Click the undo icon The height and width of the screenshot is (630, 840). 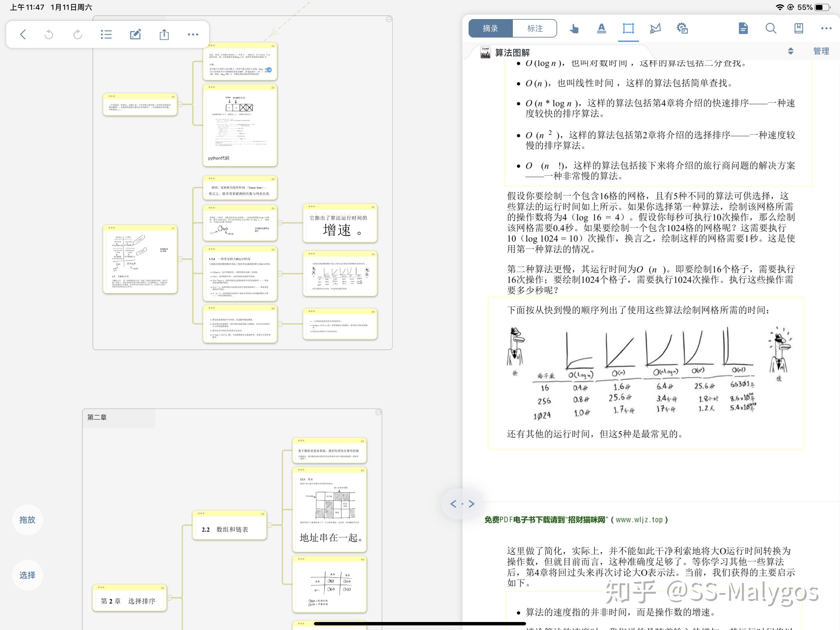(x=49, y=34)
